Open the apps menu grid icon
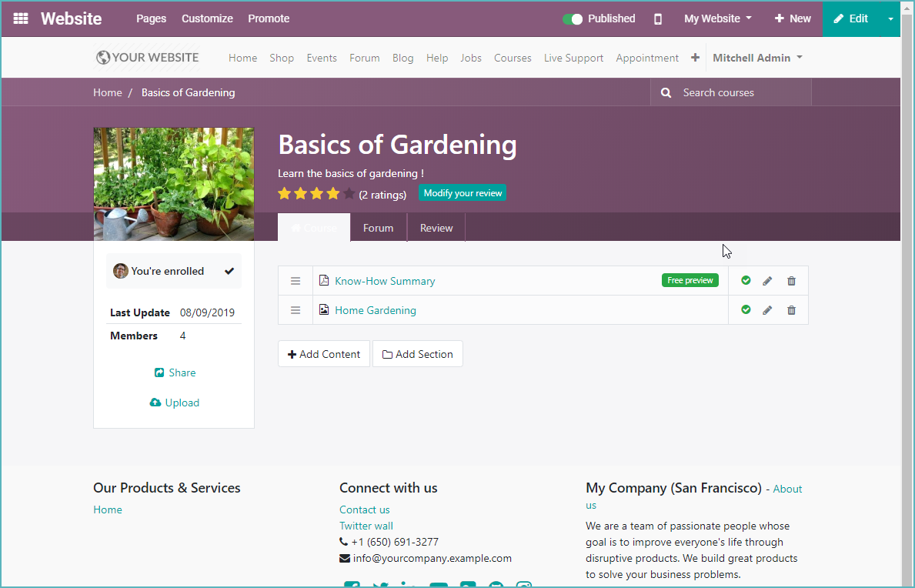 point(21,18)
